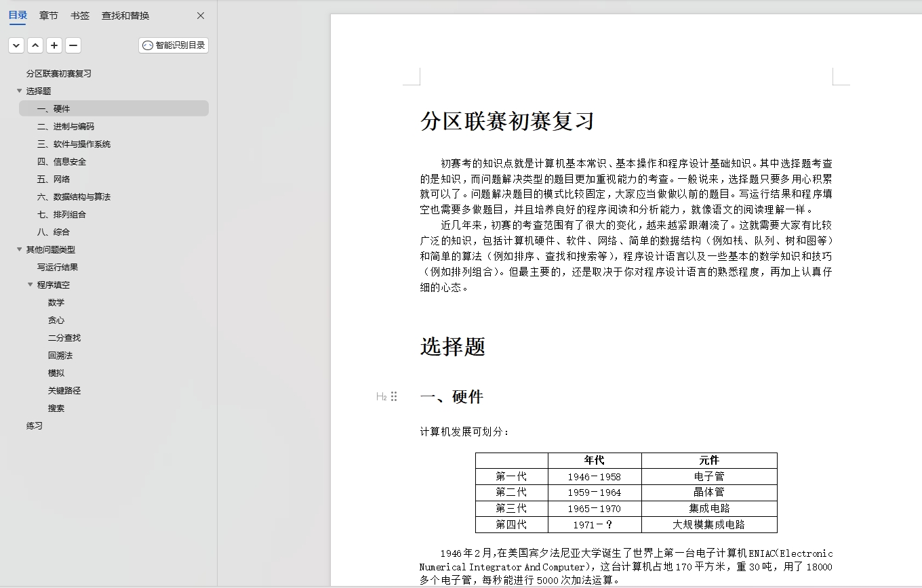922x588 pixels.
Task: Close the navigation pane with the X
Action: [x=201, y=16]
